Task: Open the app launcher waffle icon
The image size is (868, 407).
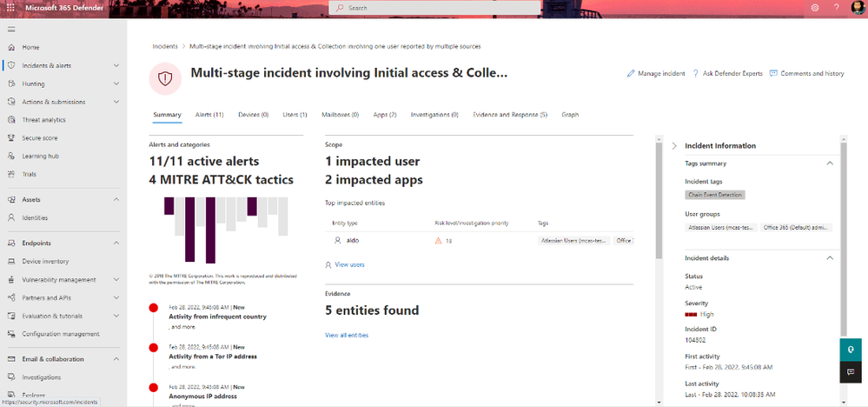Action: point(10,8)
